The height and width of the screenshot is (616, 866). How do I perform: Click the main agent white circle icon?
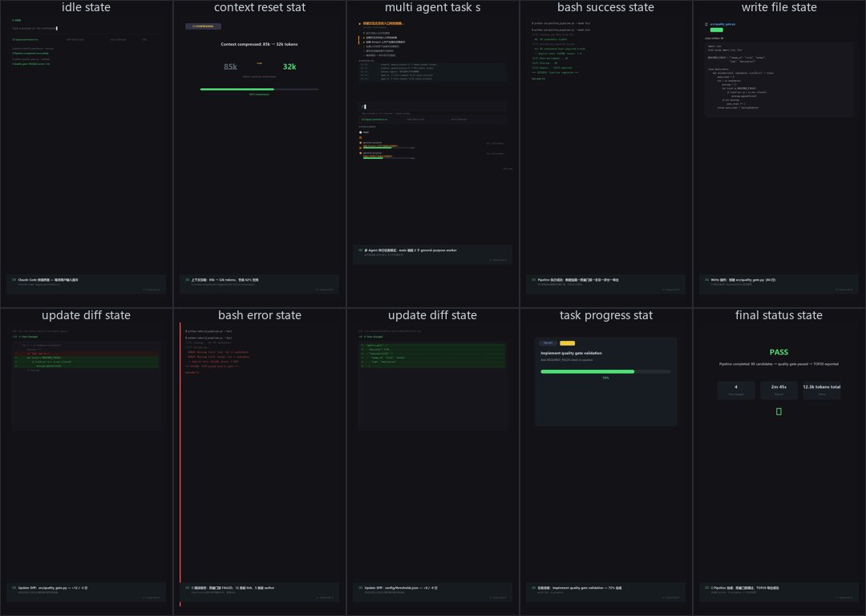pos(361,132)
